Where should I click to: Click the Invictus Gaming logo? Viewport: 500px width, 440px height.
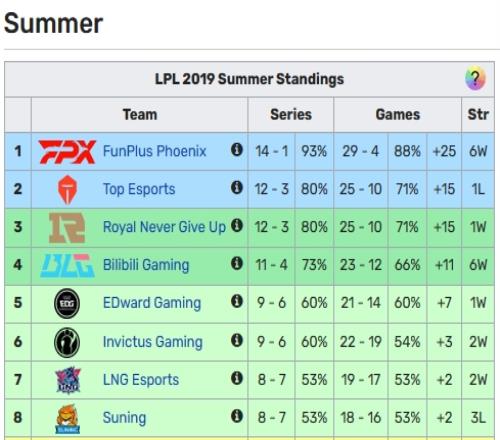pos(67,342)
